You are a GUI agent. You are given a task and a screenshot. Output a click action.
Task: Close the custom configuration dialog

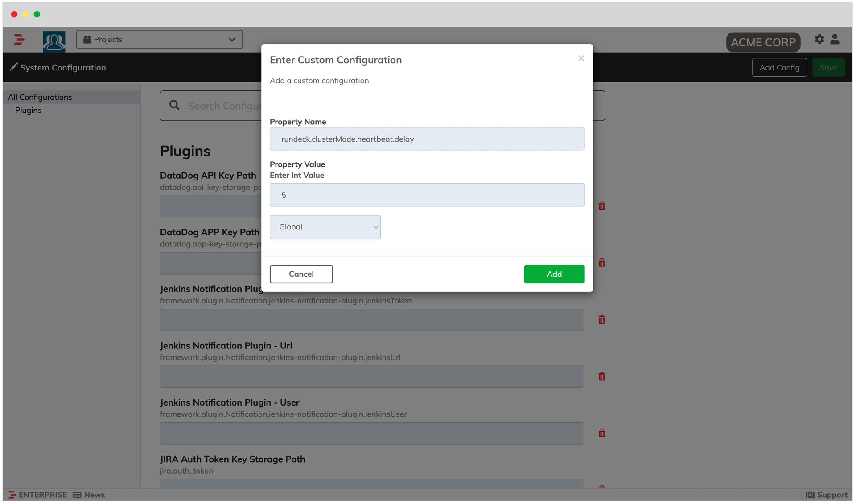pyautogui.click(x=580, y=58)
